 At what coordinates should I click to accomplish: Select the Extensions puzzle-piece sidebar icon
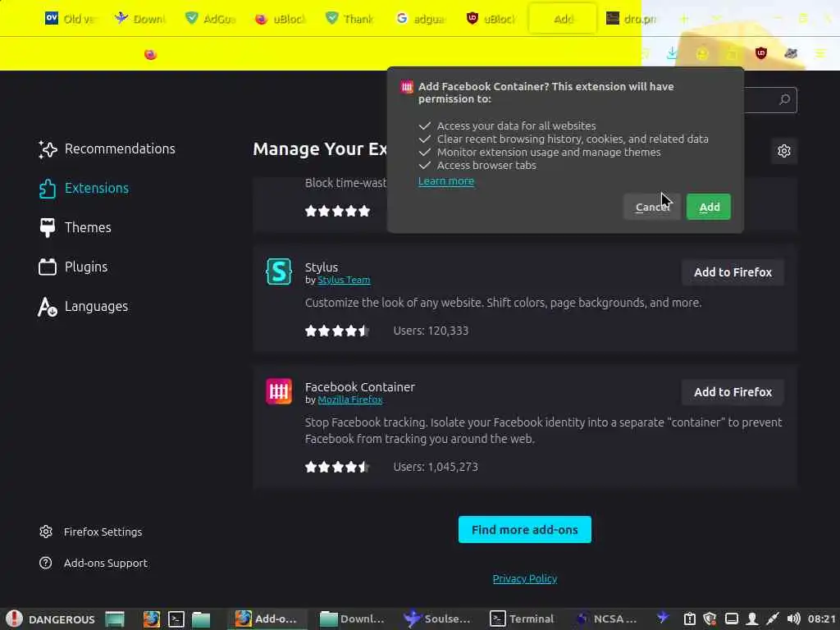(47, 189)
